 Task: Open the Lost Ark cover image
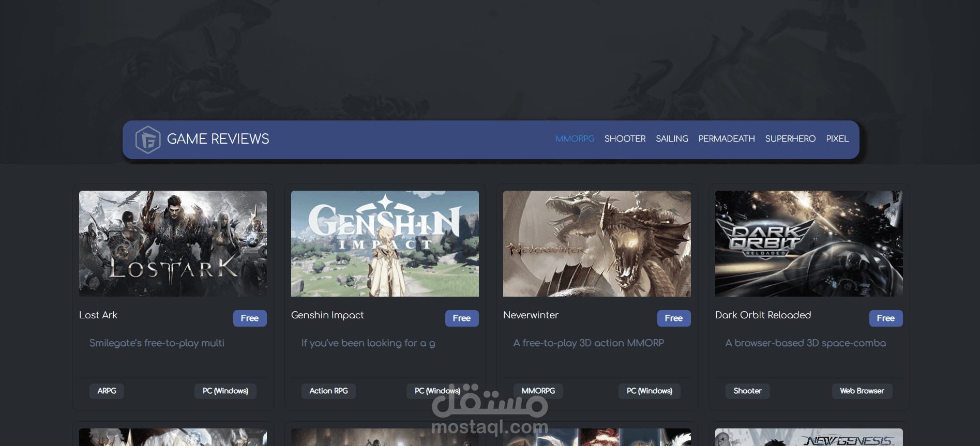[173, 243]
